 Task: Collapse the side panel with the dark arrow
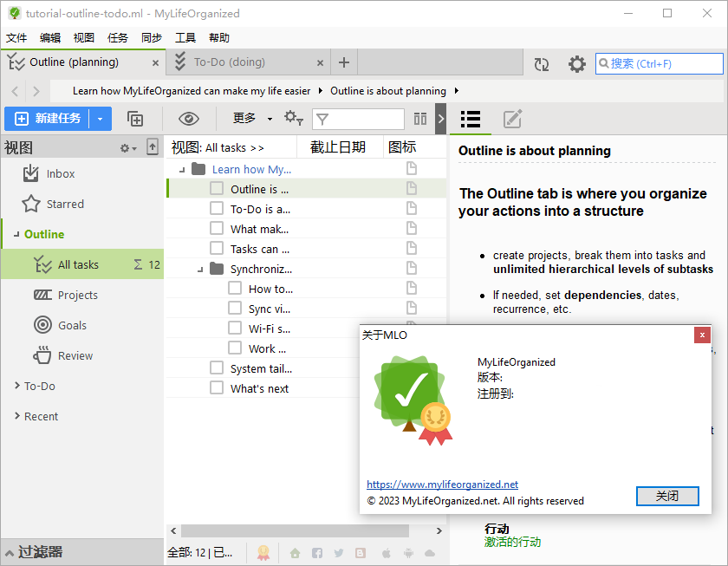tap(440, 119)
